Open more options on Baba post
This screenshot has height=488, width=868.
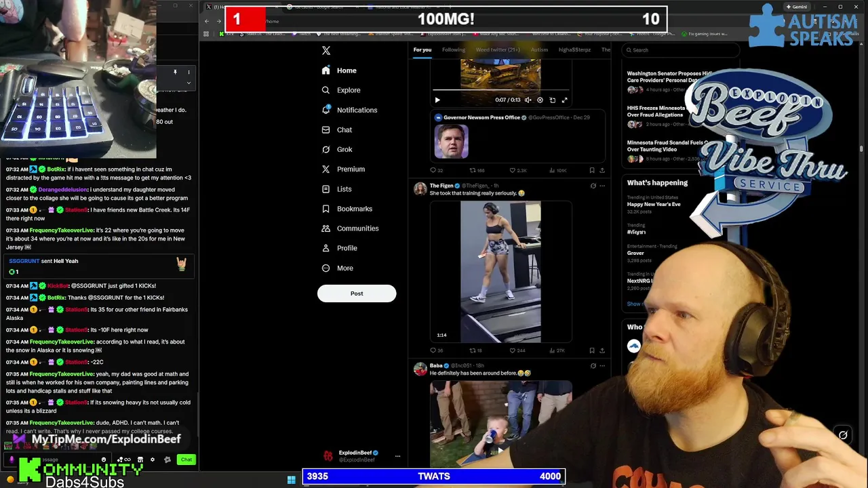(x=602, y=365)
